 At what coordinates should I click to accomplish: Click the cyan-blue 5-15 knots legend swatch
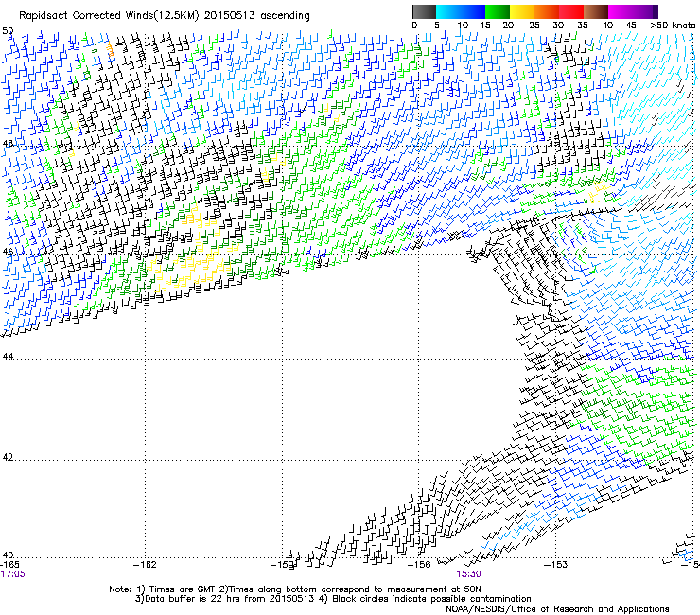(461, 11)
